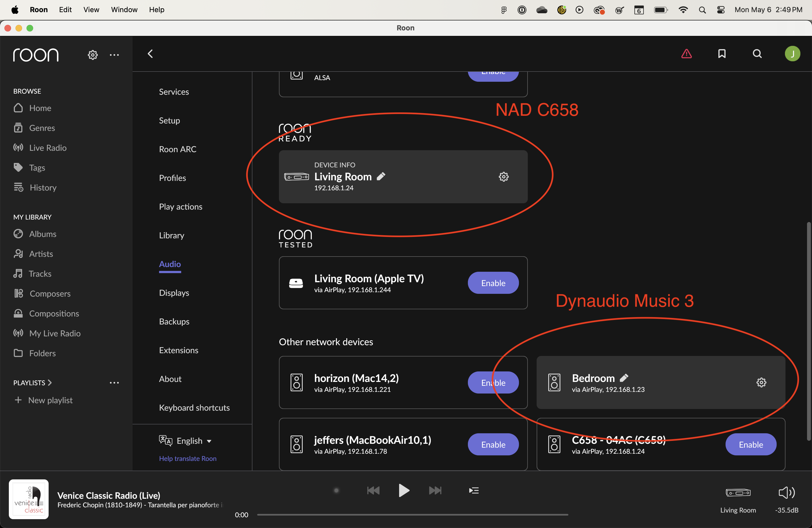Rename Bedroom device with pencil icon
Viewport: 812px width, 528px height.
click(x=624, y=378)
